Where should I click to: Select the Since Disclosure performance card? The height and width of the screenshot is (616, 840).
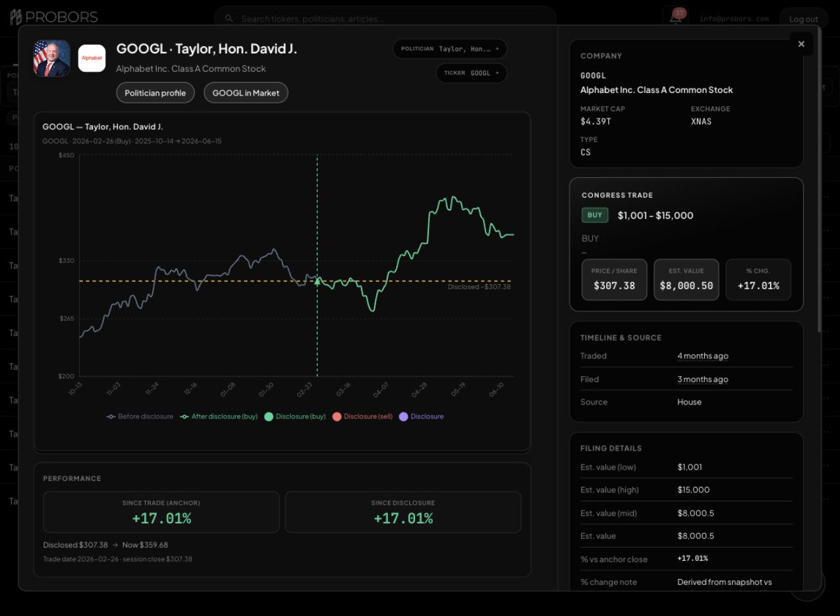[x=403, y=512]
